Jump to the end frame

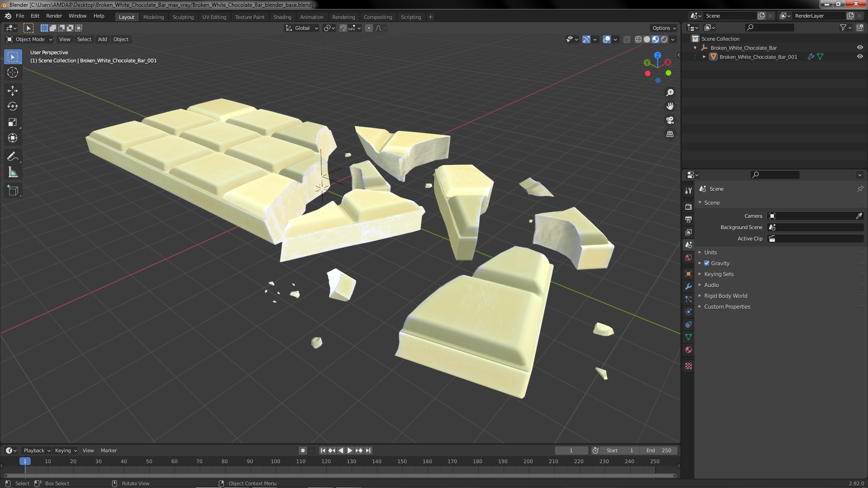pos(368,450)
